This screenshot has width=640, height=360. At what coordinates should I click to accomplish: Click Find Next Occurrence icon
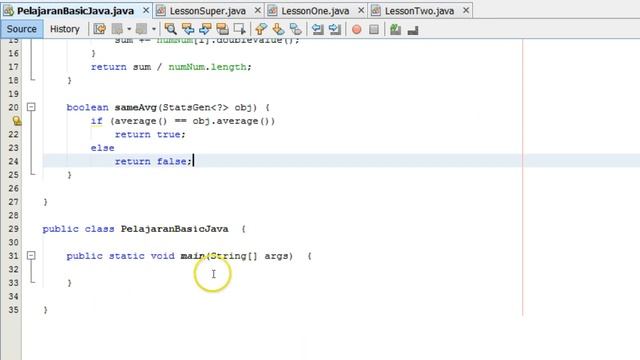205,29
